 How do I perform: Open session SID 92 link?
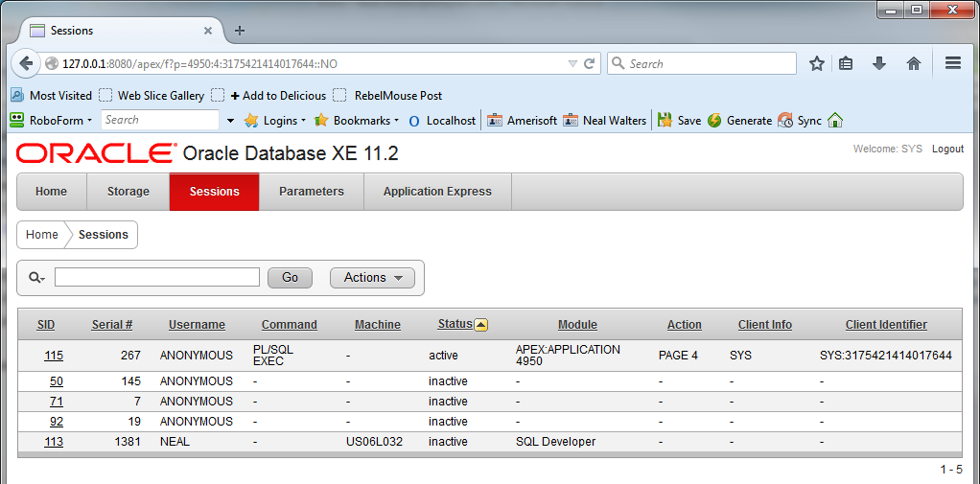57,421
